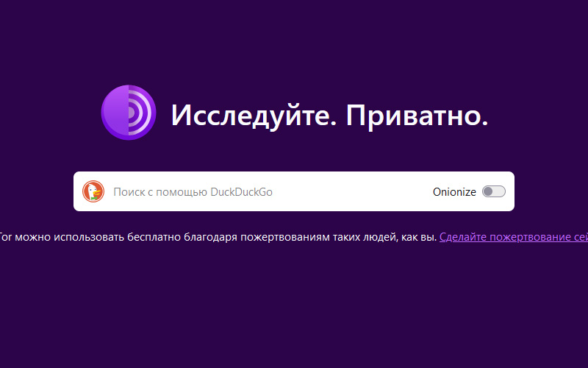
Task: Click the word "DuckDuckGo" in the search placeholder
Action: [241, 192]
